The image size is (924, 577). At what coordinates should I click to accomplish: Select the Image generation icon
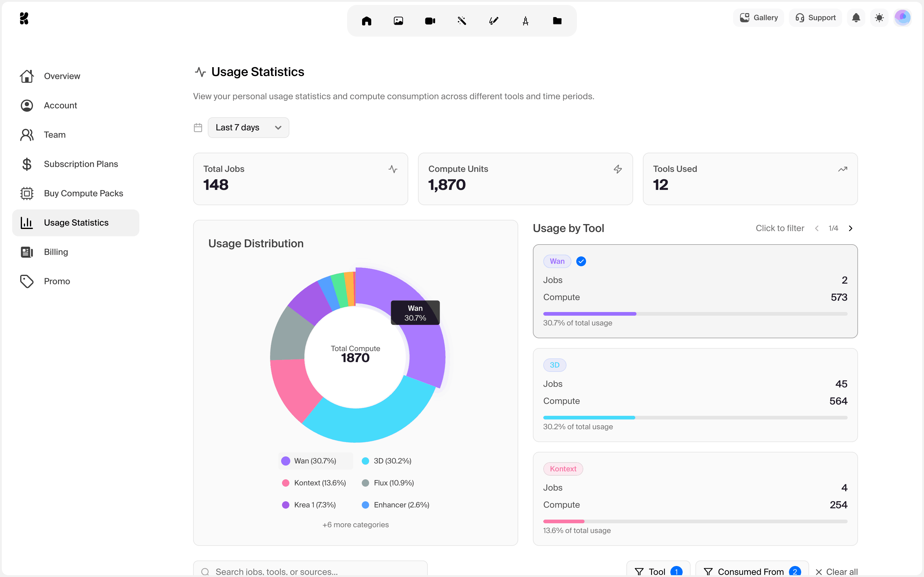pyautogui.click(x=398, y=21)
